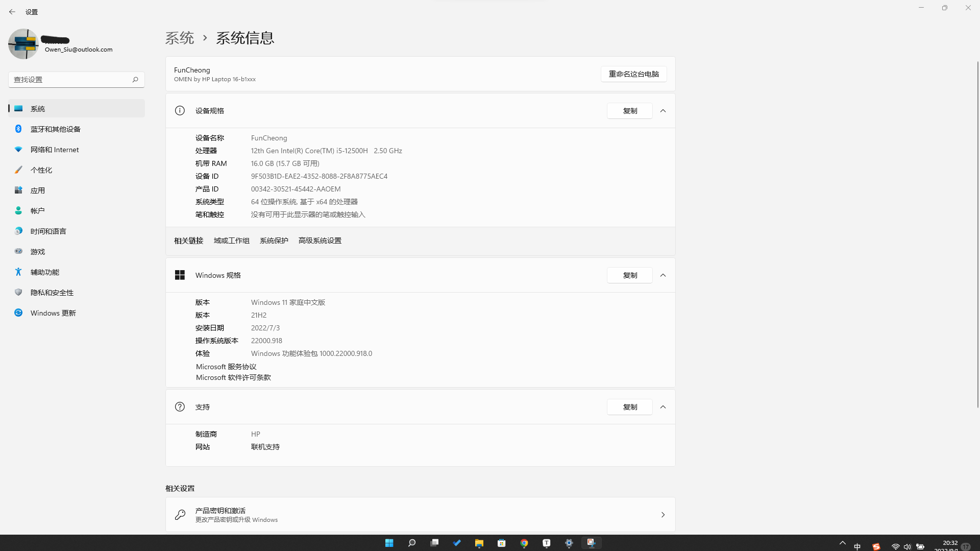Open Microsoft Store from taskbar
Image resolution: width=980 pixels, height=551 pixels.
coord(502,543)
